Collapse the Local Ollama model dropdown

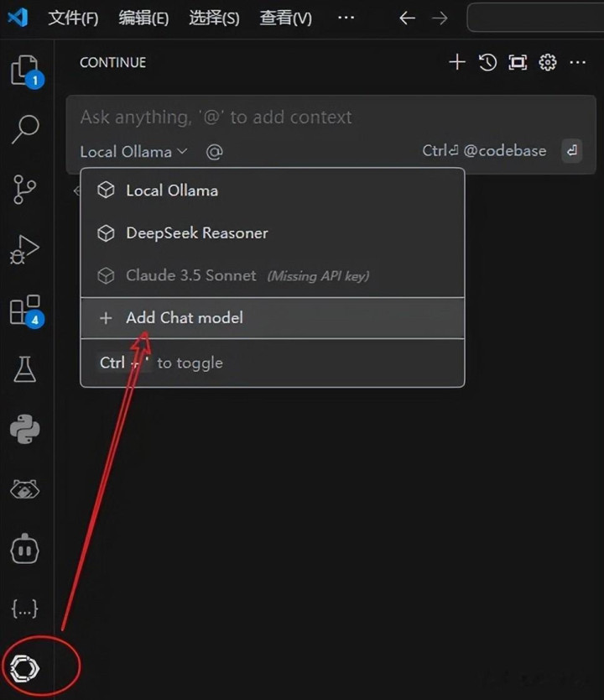tap(133, 152)
